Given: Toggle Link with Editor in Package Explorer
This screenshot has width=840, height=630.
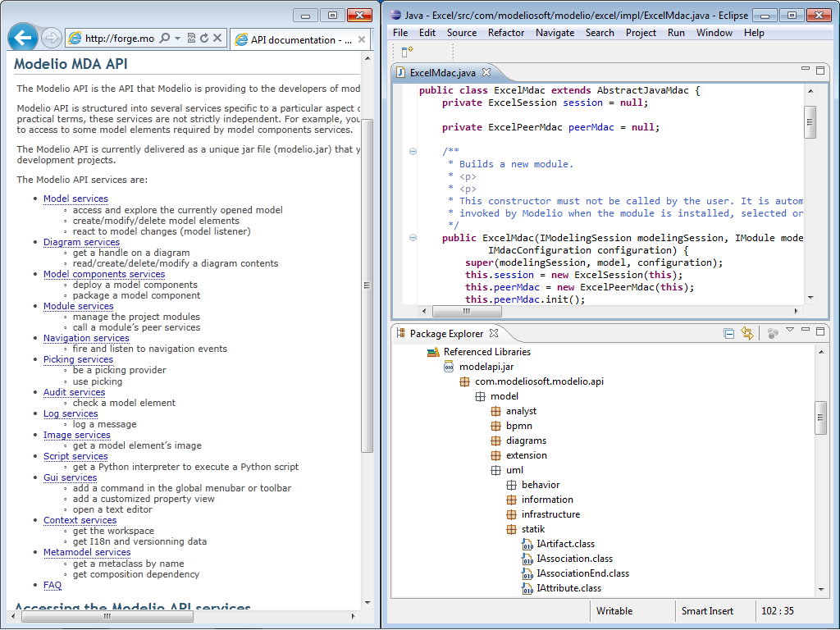Looking at the screenshot, I should pyautogui.click(x=746, y=333).
